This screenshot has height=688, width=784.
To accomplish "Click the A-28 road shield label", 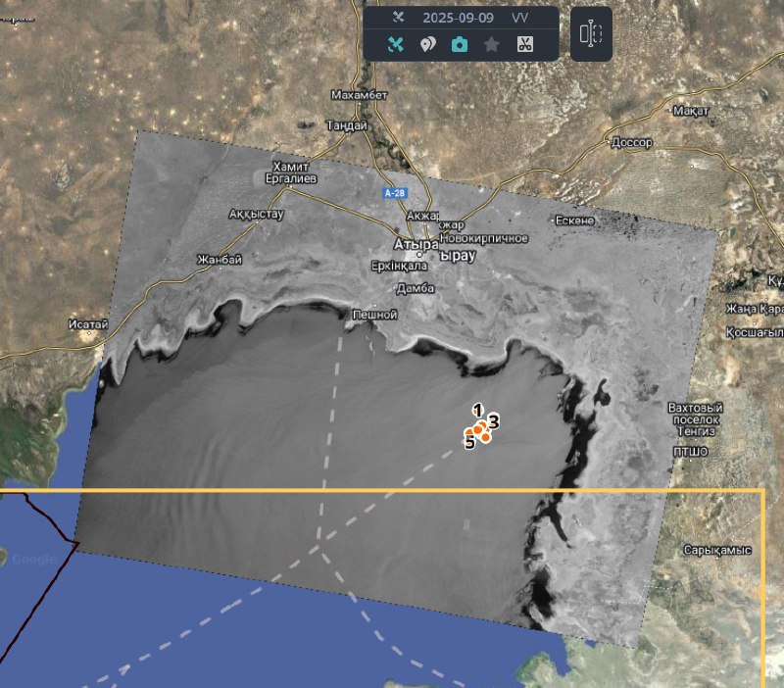I will [394, 193].
